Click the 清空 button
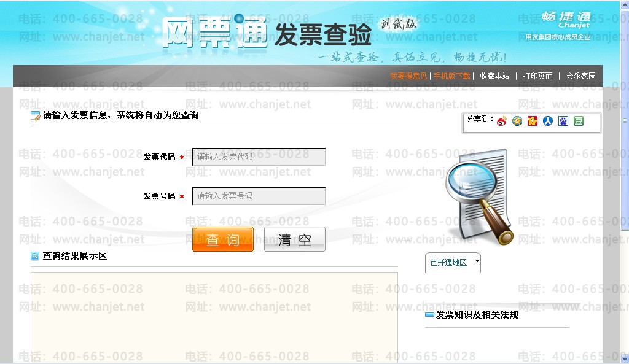 tap(295, 239)
